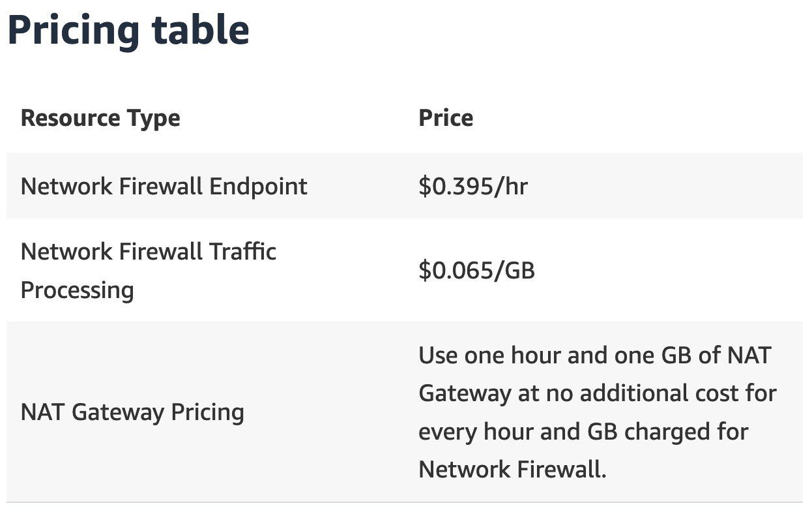Image resolution: width=812 pixels, height=514 pixels.
Task: Click the word Type in column header
Action: pos(153,119)
